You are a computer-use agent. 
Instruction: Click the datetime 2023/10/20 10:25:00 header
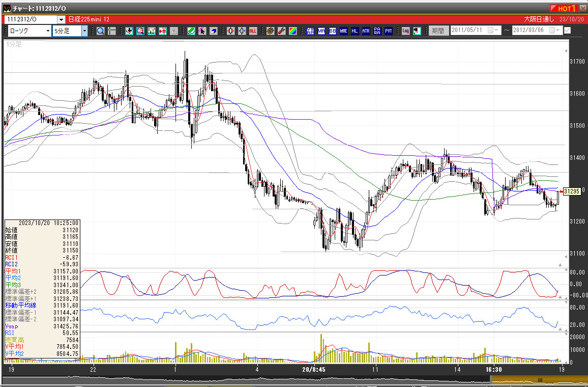[x=49, y=223]
